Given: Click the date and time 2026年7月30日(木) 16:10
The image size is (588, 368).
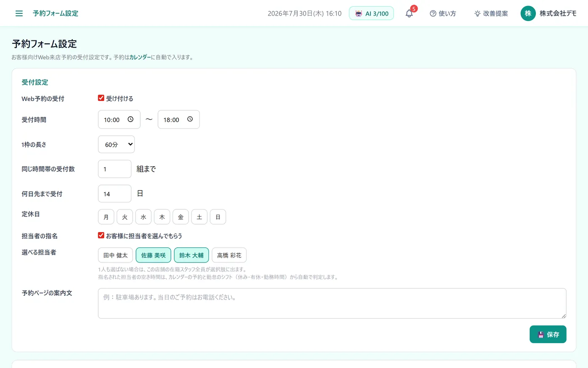Looking at the screenshot, I should click(x=304, y=13).
